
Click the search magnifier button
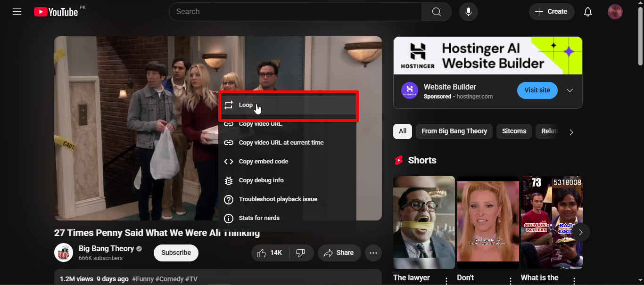(x=436, y=12)
